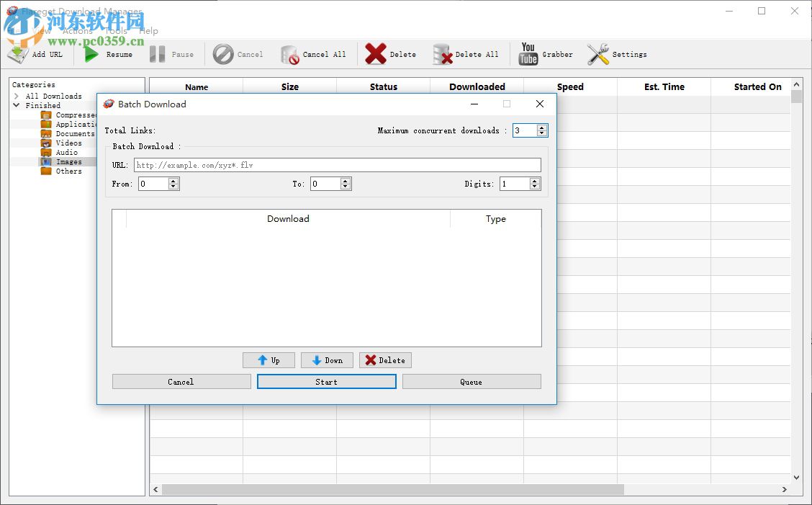The image size is (812, 505).
Task: Click the Videos category folder icon
Action: click(46, 143)
